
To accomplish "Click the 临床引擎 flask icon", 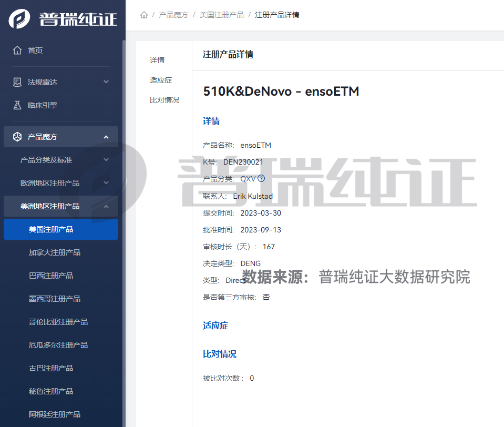I will 17,105.
